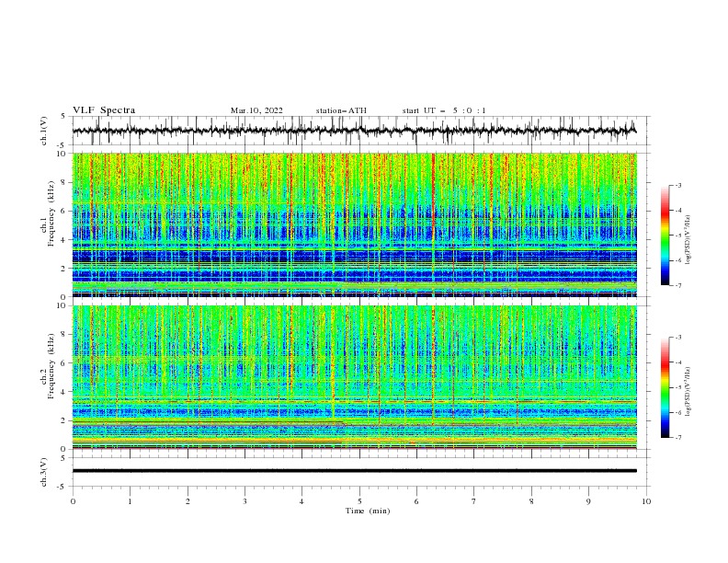728x563 pixels.
Task: Click the time axis tick label "4"
Action: (301, 501)
